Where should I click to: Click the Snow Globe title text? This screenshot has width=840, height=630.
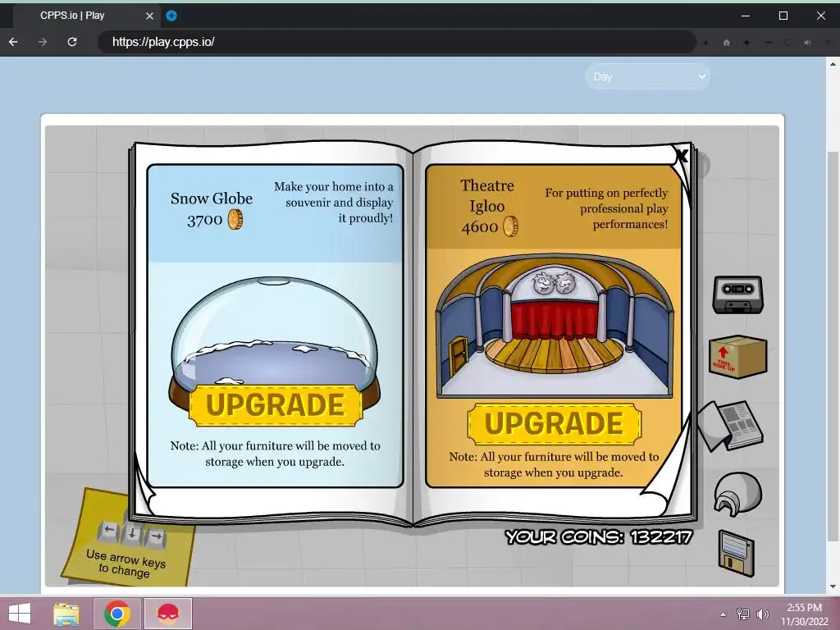coord(212,199)
